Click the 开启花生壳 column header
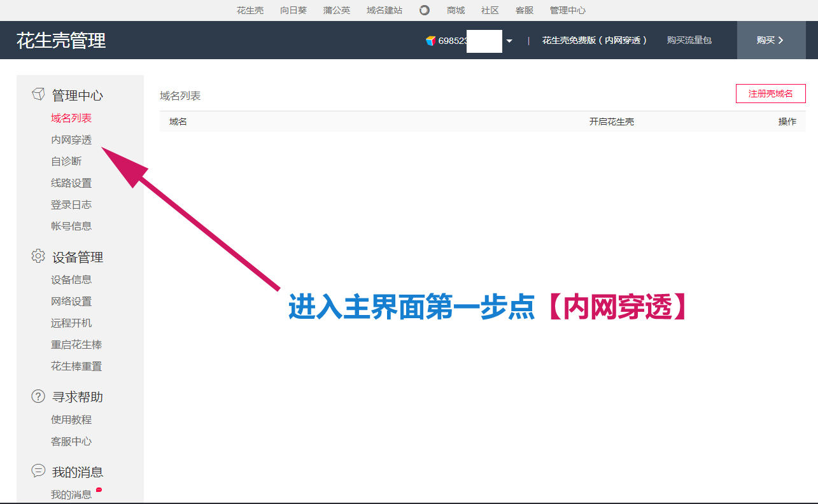 (612, 122)
